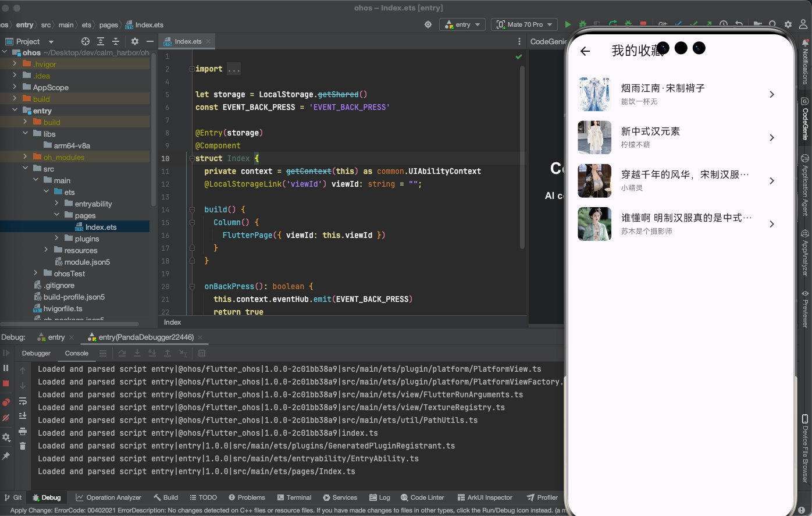Open the Profiler tool window

[x=542, y=497]
